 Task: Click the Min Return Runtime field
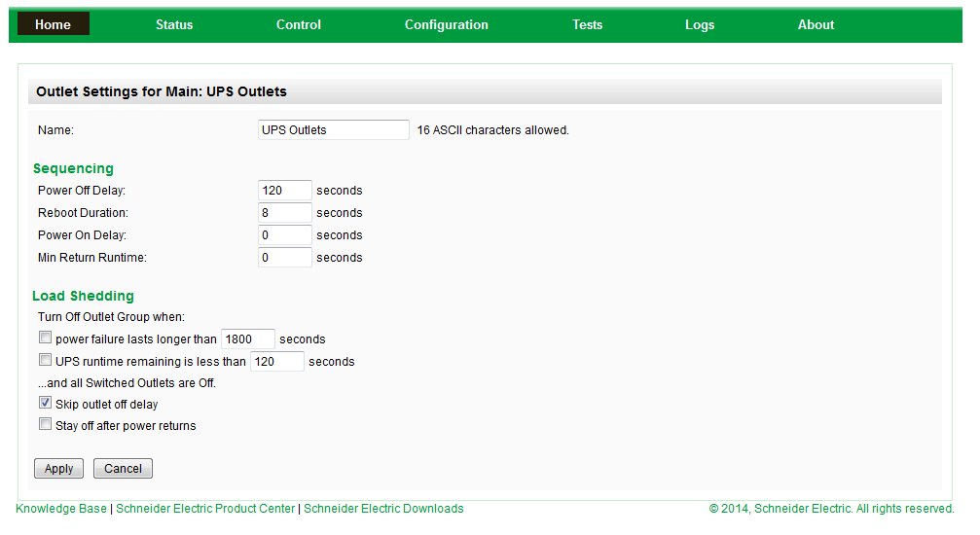point(285,258)
